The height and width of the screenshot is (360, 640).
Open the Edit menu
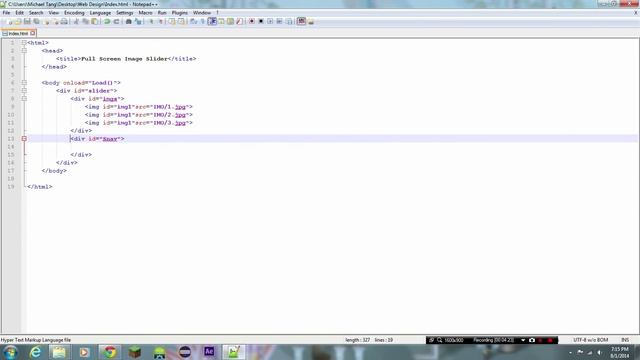[19, 13]
